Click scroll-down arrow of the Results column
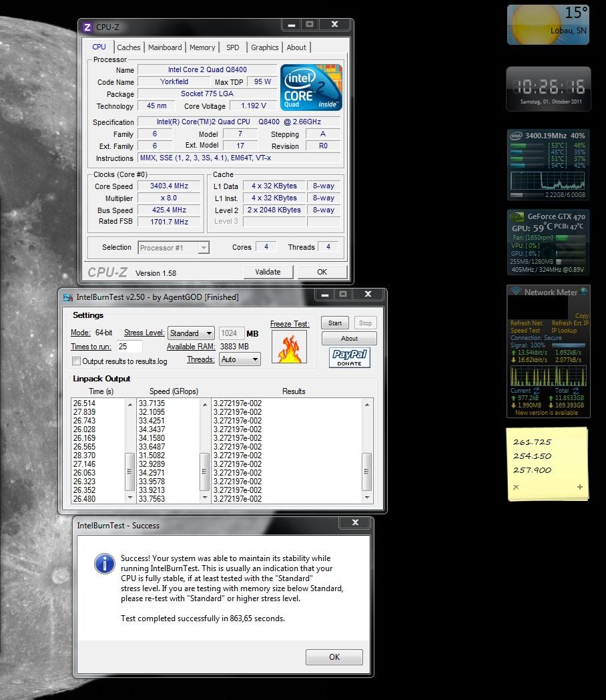The height and width of the screenshot is (700, 606). 367,498
